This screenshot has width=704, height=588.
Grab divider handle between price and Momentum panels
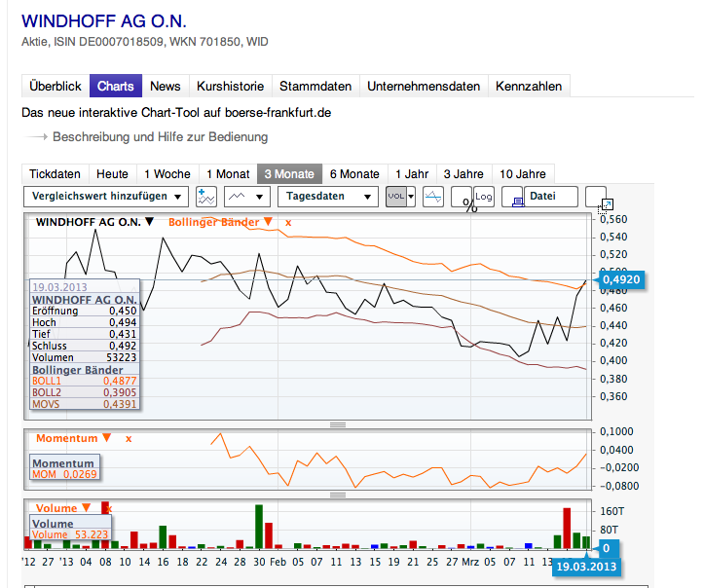click(x=338, y=424)
